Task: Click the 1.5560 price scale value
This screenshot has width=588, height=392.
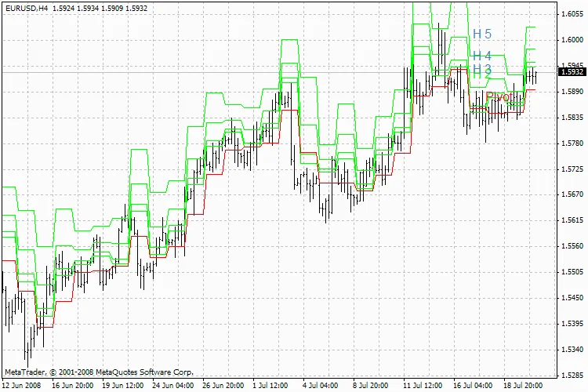Action: click(x=572, y=246)
